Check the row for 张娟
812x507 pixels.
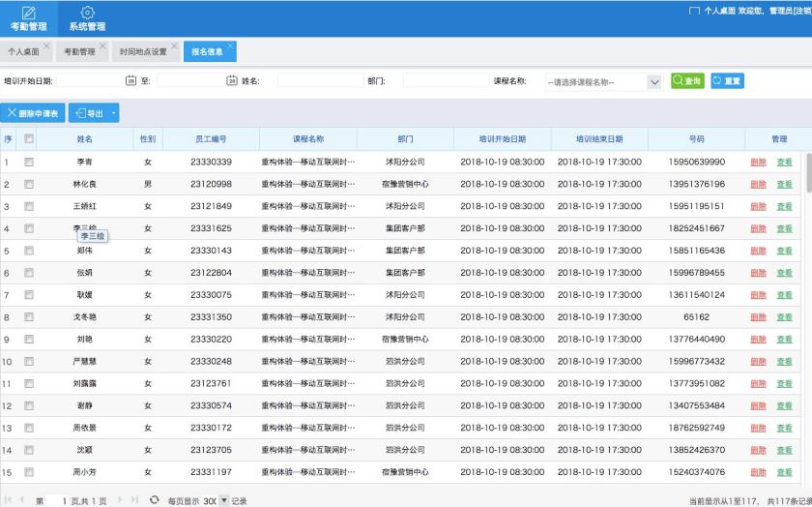(x=28, y=273)
